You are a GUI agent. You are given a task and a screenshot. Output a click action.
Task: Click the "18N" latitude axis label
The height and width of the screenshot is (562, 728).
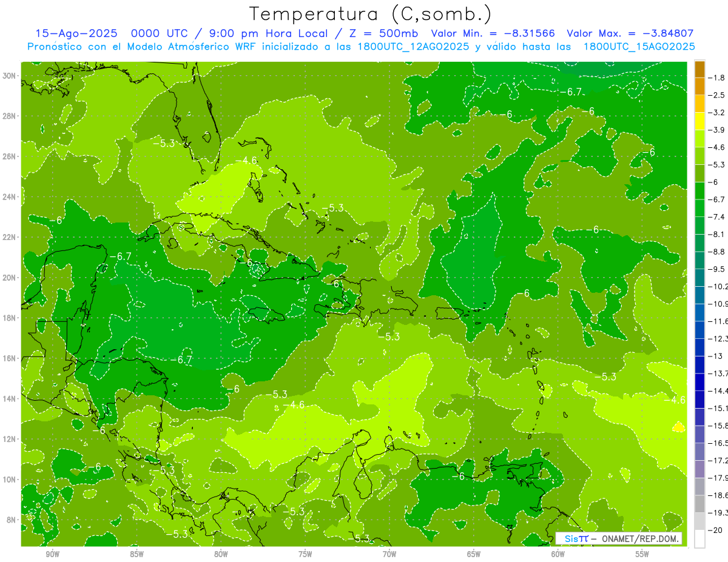pos(10,318)
